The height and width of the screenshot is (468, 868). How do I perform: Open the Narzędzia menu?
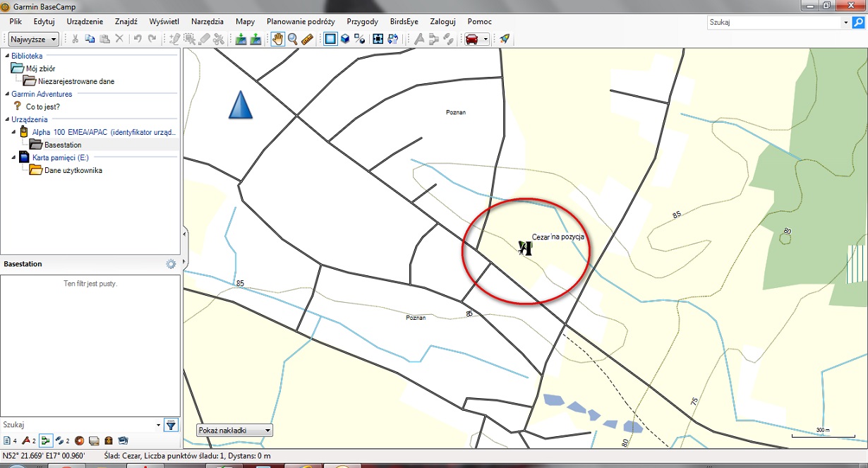click(x=207, y=22)
